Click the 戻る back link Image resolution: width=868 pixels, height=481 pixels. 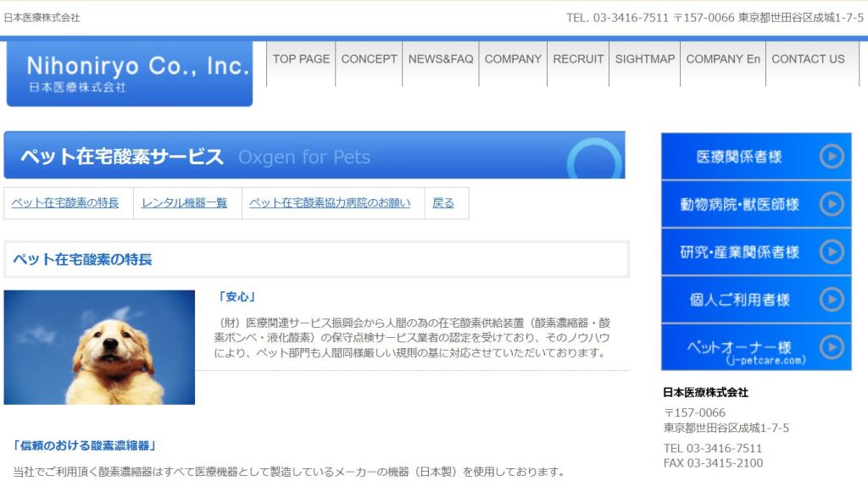[x=442, y=203]
